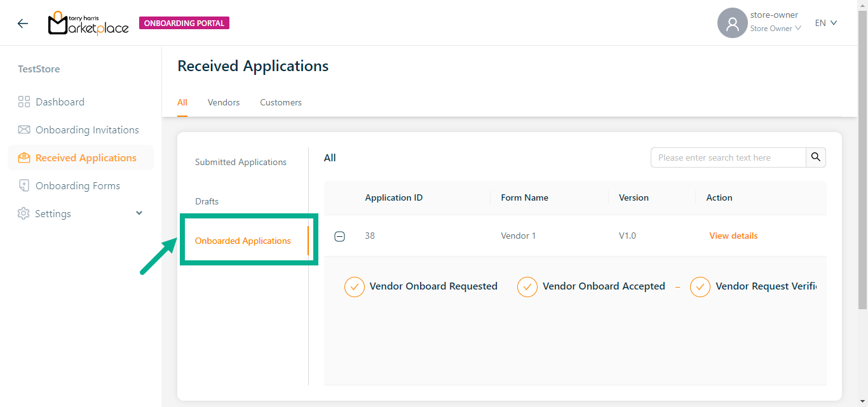868x407 pixels.
Task: Switch to the Vendors tab
Action: click(224, 102)
